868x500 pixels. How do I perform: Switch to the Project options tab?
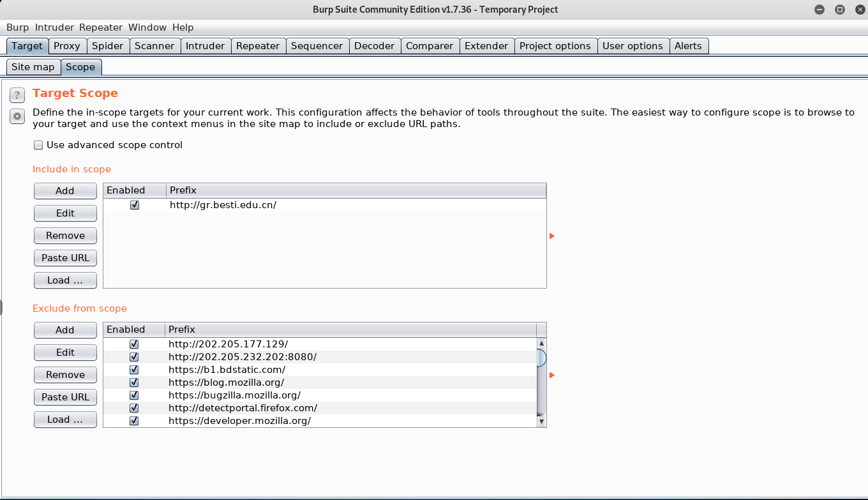pyautogui.click(x=555, y=46)
